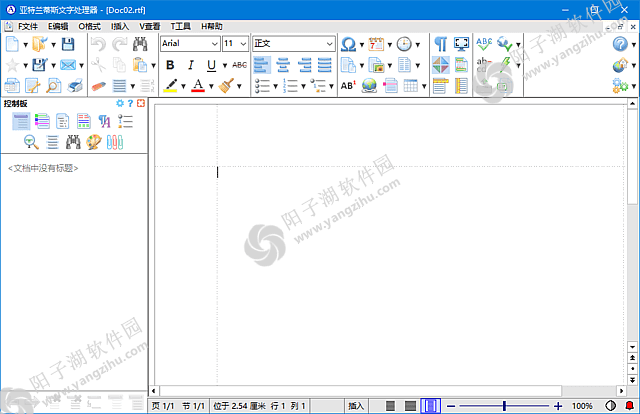The image size is (640, 414).
Task: Click the binoculars Find icon in toolbar
Action: click(x=140, y=44)
